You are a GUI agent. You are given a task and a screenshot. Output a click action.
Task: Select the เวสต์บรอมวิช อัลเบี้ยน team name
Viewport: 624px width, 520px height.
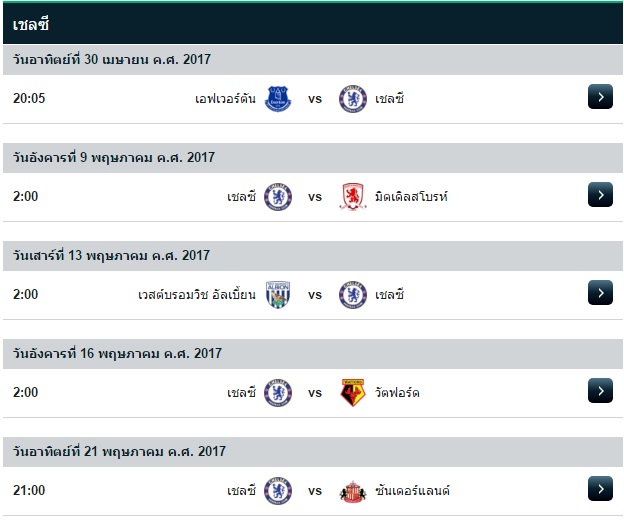(197, 295)
